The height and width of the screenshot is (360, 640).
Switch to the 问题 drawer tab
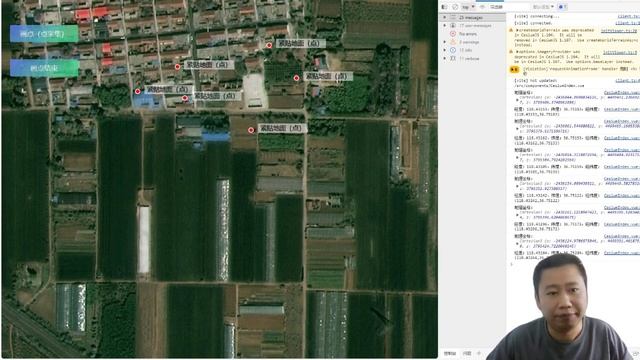point(467,353)
